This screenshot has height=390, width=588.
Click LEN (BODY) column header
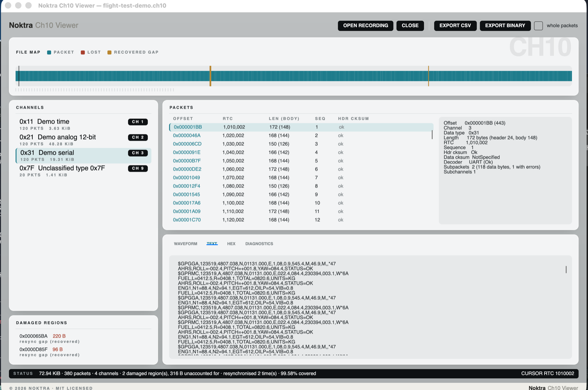point(284,118)
